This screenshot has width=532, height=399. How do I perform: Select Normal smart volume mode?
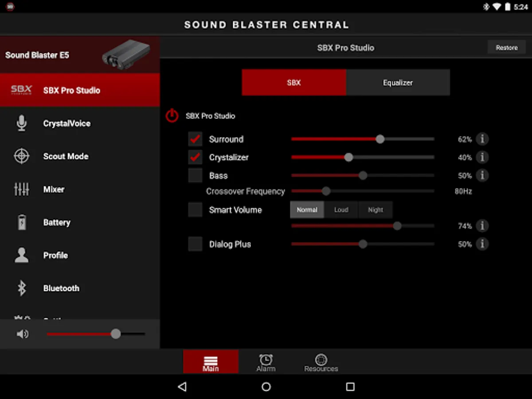tap(307, 210)
